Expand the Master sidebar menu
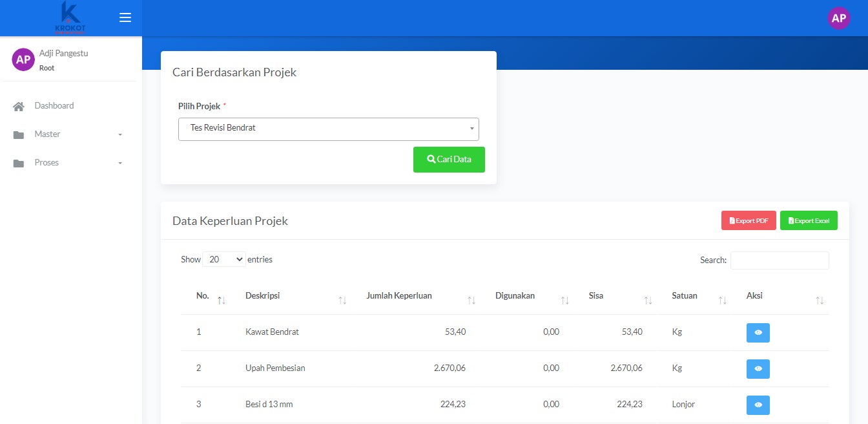 coord(68,134)
